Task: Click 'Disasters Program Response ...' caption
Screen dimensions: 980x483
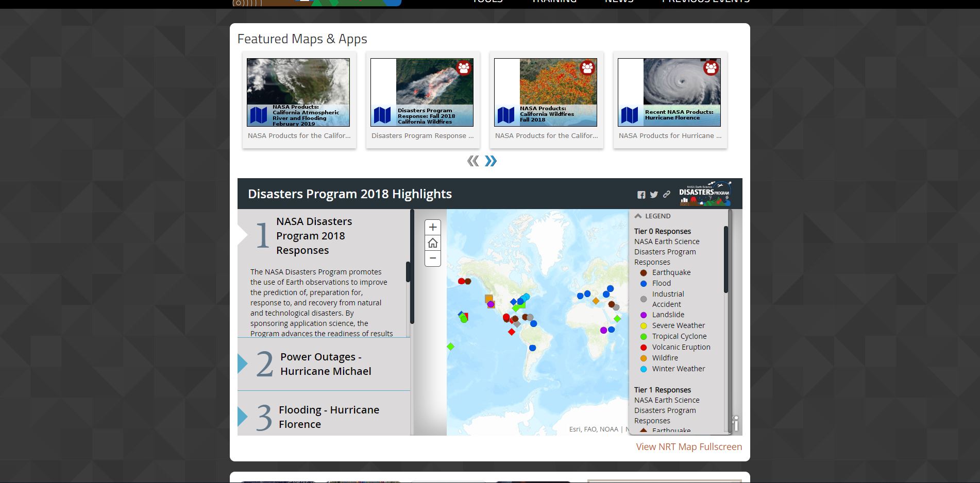Action: (423, 136)
